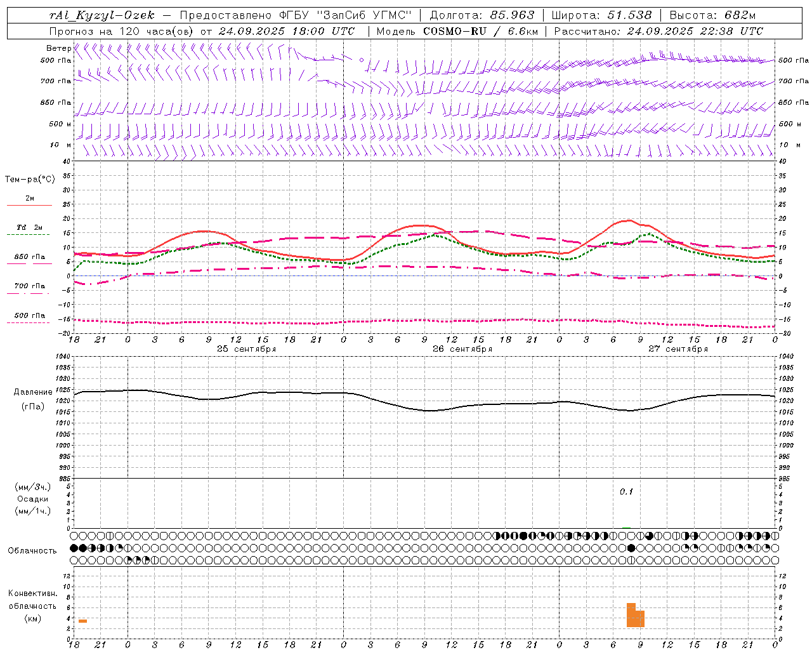Click tall orange convective bar on 27 сентября
The image size is (812, 650).
[x=631, y=614]
